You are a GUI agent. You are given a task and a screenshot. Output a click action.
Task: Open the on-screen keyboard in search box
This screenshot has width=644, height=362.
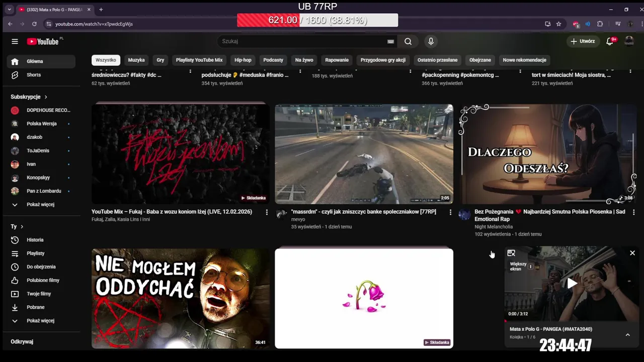tap(390, 42)
